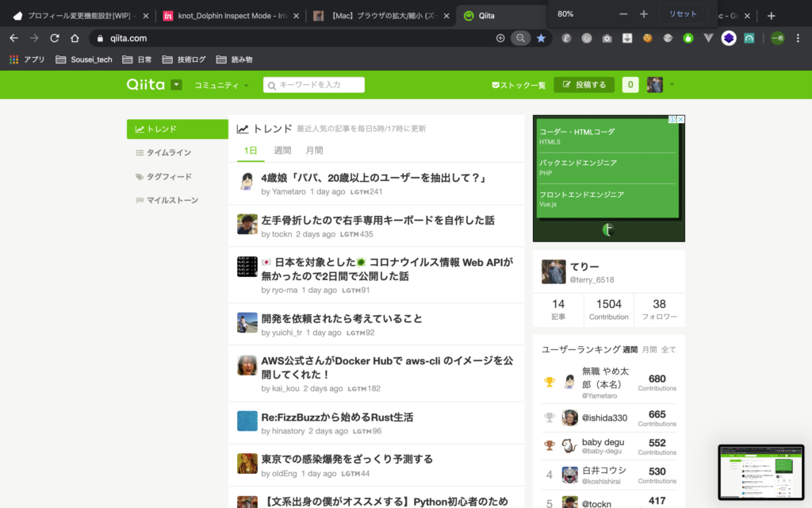Image resolution: width=812 pixels, height=508 pixels.
Task: Open a new browser tab with the plus
Action: 771,16
